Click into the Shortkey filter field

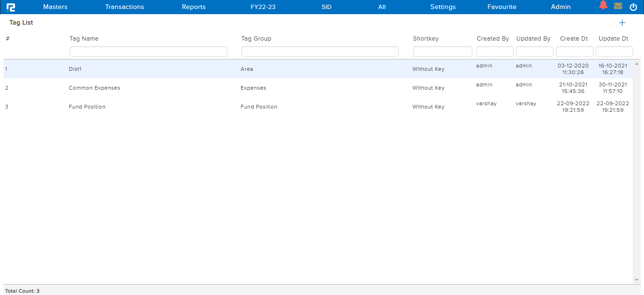tap(442, 51)
